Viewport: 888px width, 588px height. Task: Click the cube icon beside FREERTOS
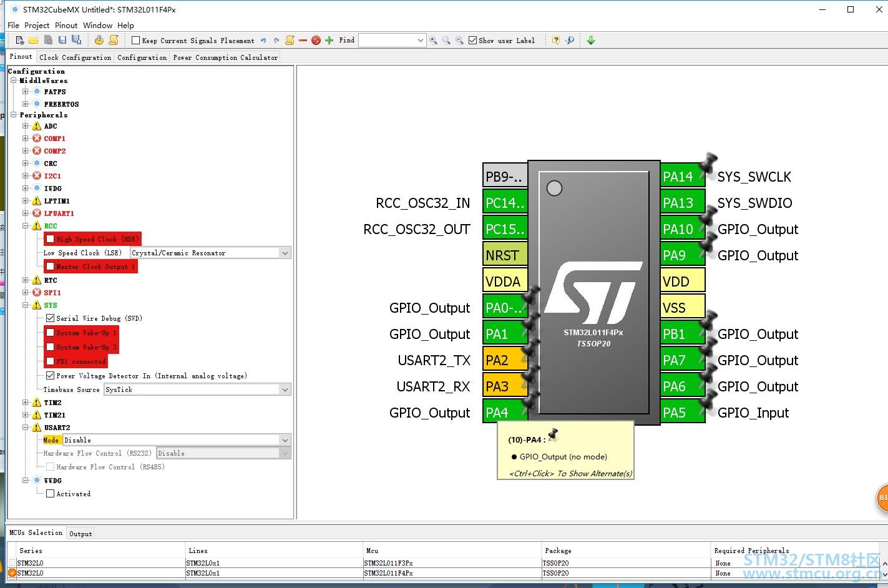point(37,104)
